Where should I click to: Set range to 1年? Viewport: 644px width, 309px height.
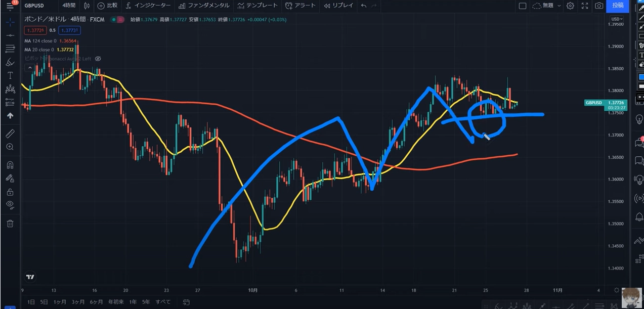pos(133,302)
